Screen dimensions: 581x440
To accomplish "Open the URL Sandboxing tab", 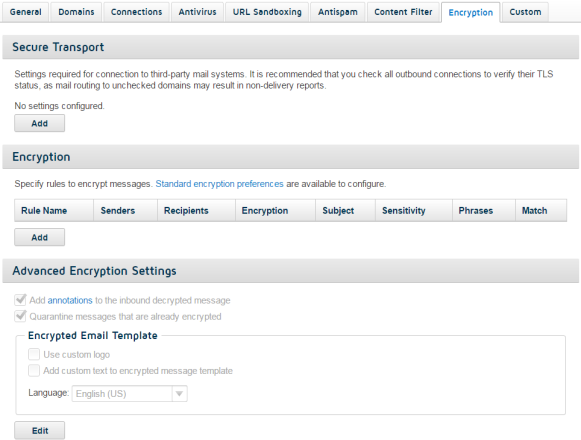I will click(x=267, y=12).
